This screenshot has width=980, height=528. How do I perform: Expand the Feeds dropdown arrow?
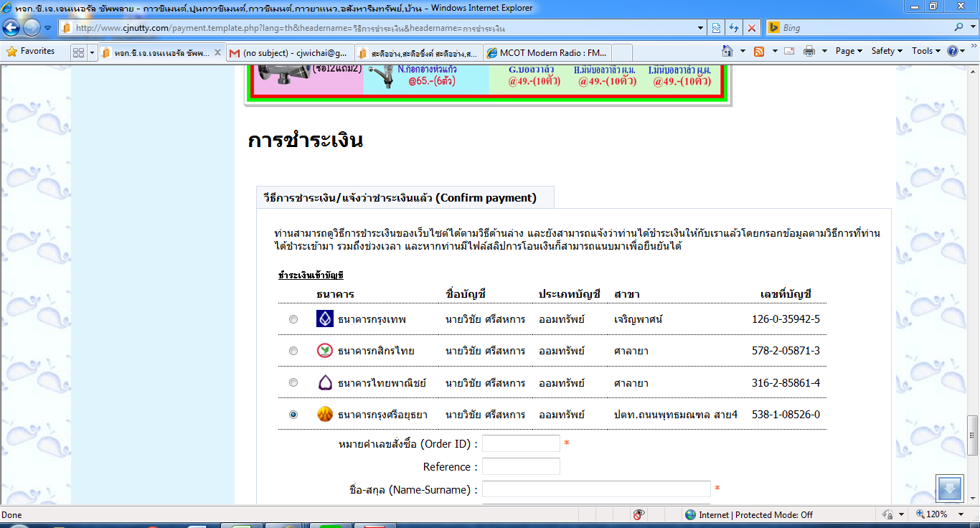tap(773, 51)
